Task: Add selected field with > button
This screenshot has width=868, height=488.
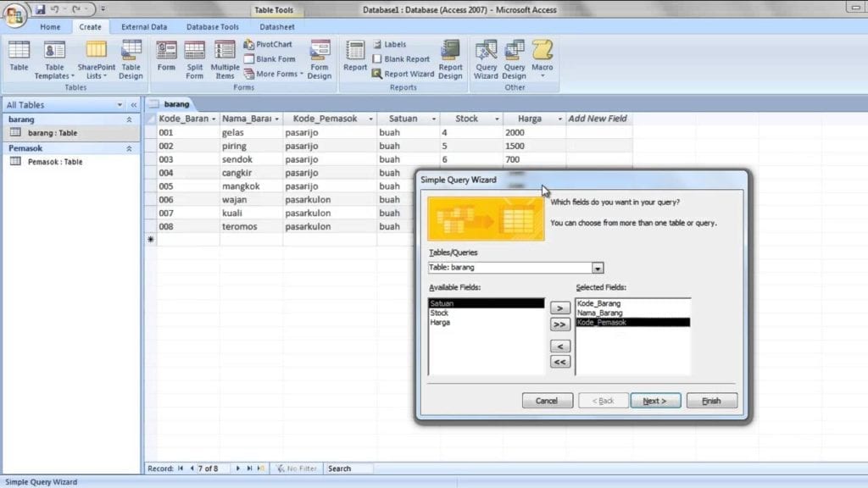Action: click(x=559, y=308)
